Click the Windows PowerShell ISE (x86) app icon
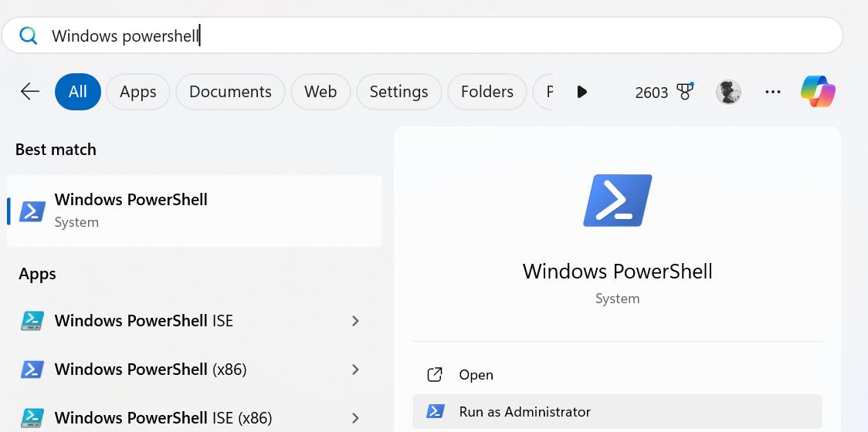The height and width of the screenshot is (432, 868). 32,417
